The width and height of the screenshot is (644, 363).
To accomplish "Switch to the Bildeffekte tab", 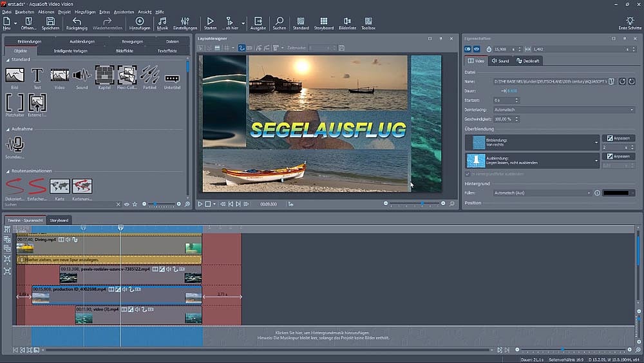I will (x=126, y=50).
